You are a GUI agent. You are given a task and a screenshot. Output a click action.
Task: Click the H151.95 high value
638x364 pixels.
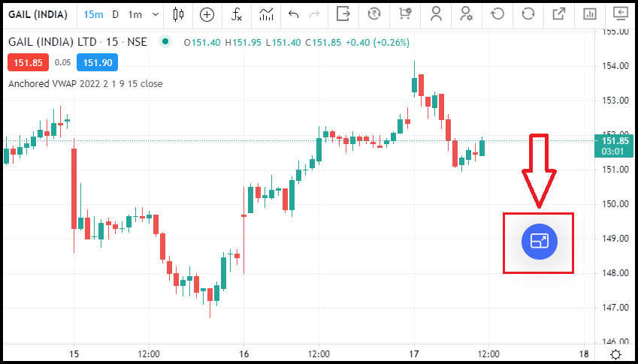(x=243, y=42)
